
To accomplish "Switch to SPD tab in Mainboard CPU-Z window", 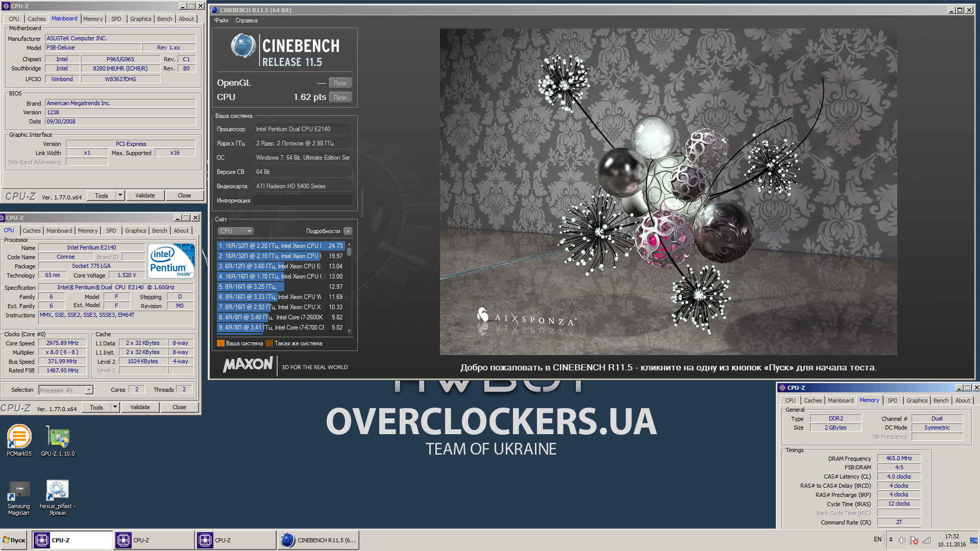I will [116, 19].
